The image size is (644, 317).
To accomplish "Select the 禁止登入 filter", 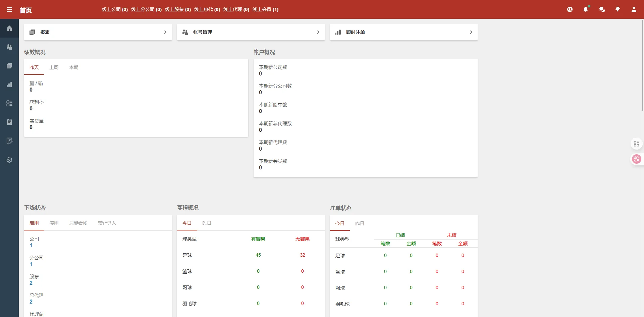I will point(107,223).
